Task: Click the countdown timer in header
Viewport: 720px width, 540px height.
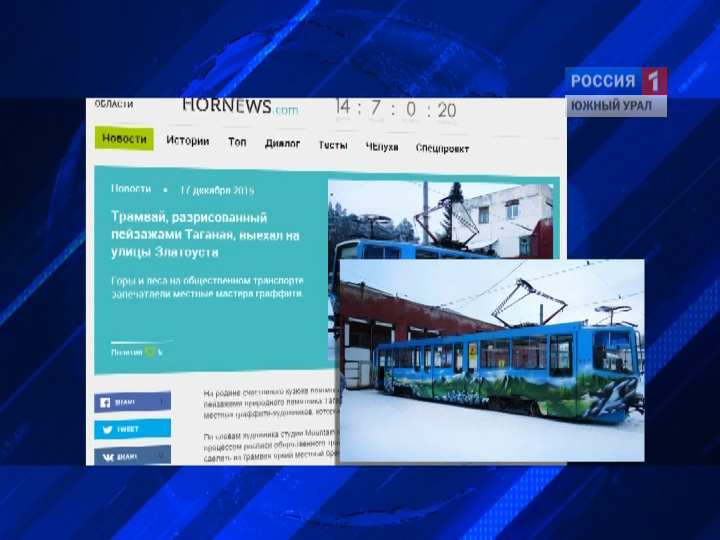Action: 395,109
